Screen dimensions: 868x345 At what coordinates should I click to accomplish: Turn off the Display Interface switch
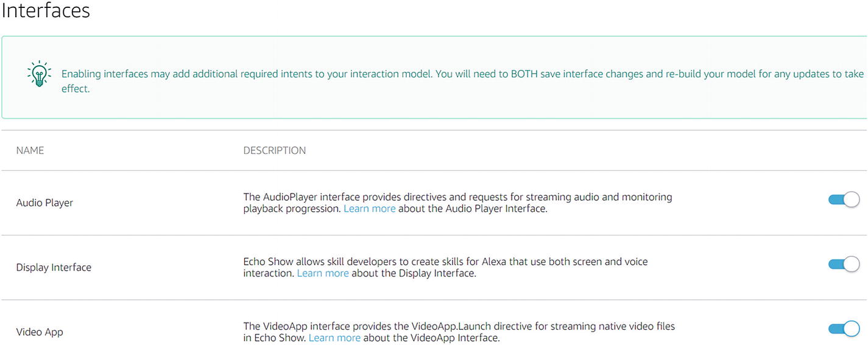(x=844, y=264)
